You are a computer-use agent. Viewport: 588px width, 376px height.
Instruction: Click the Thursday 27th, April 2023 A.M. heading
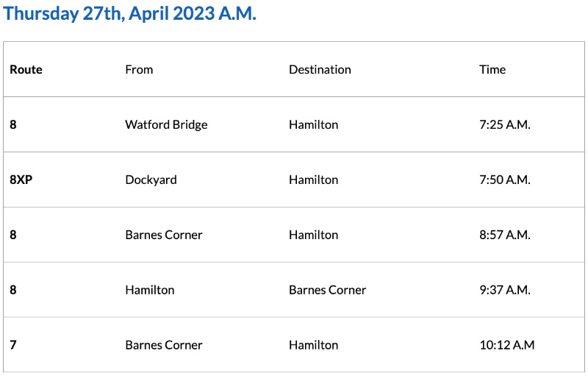(130, 14)
